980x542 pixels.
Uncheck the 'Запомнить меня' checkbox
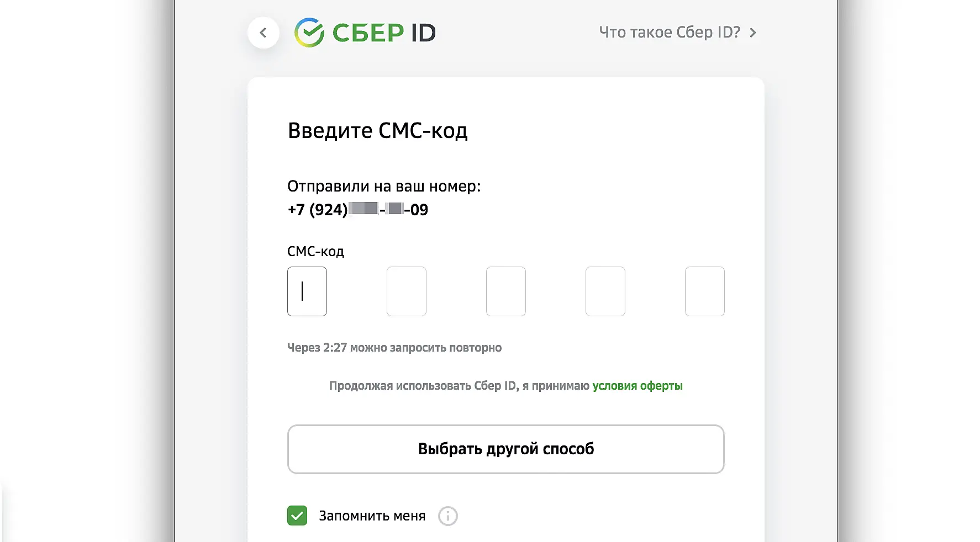297,516
